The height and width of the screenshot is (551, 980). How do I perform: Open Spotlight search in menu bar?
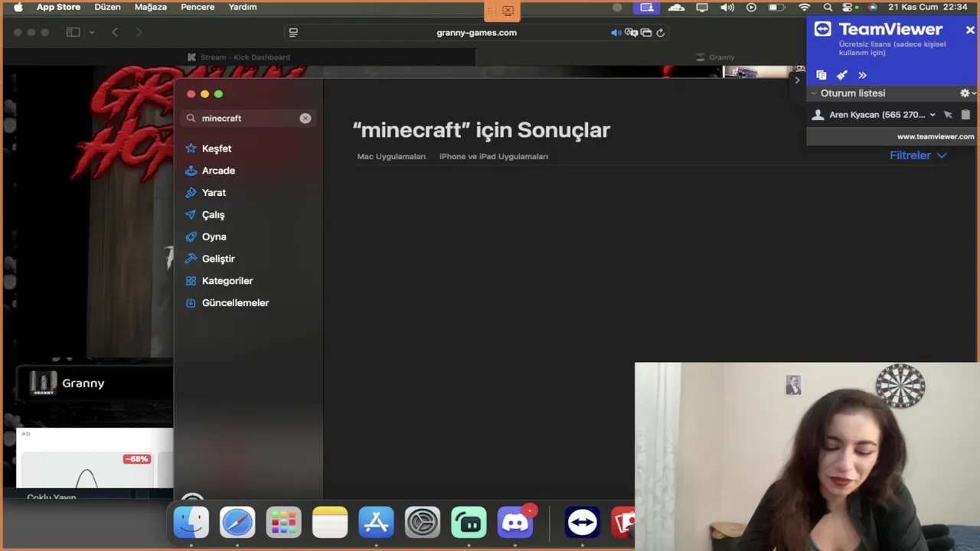point(828,7)
